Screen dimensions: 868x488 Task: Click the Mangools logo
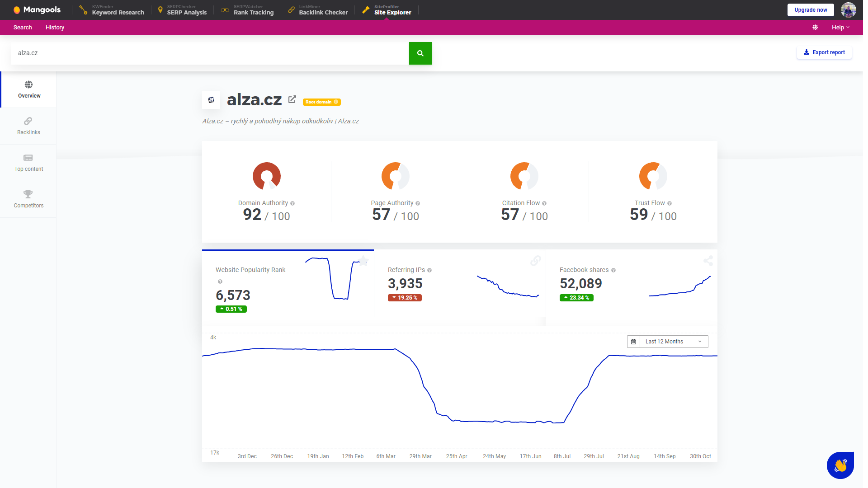coord(37,10)
